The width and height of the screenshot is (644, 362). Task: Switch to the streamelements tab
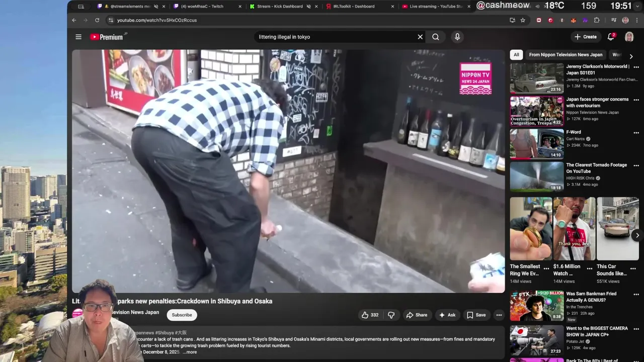click(131, 7)
